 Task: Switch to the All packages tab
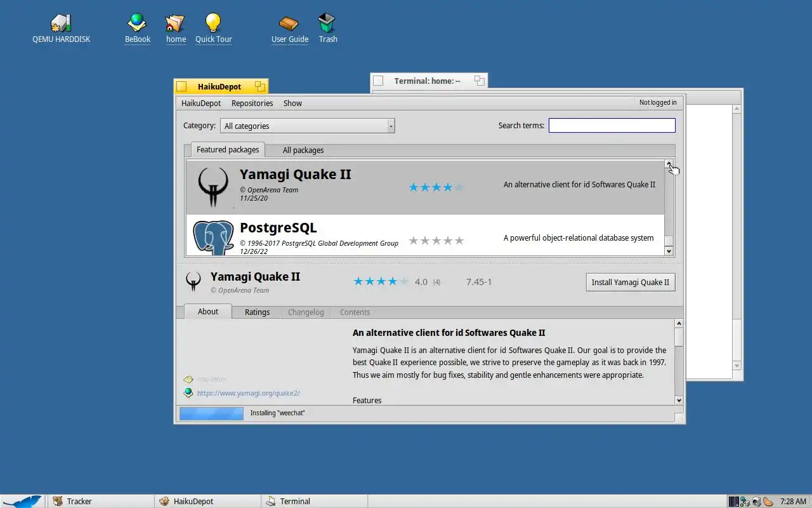[x=303, y=150]
